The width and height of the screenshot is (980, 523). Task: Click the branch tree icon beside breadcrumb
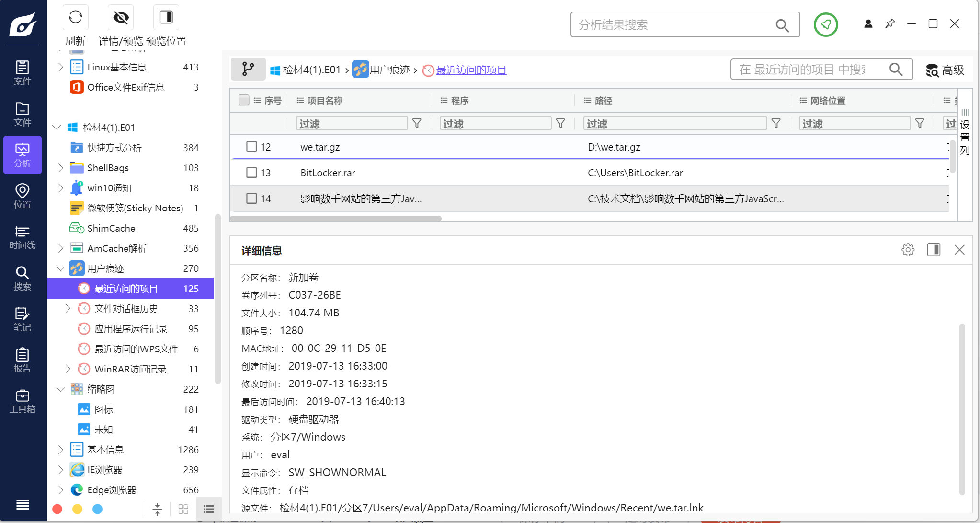(x=248, y=70)
